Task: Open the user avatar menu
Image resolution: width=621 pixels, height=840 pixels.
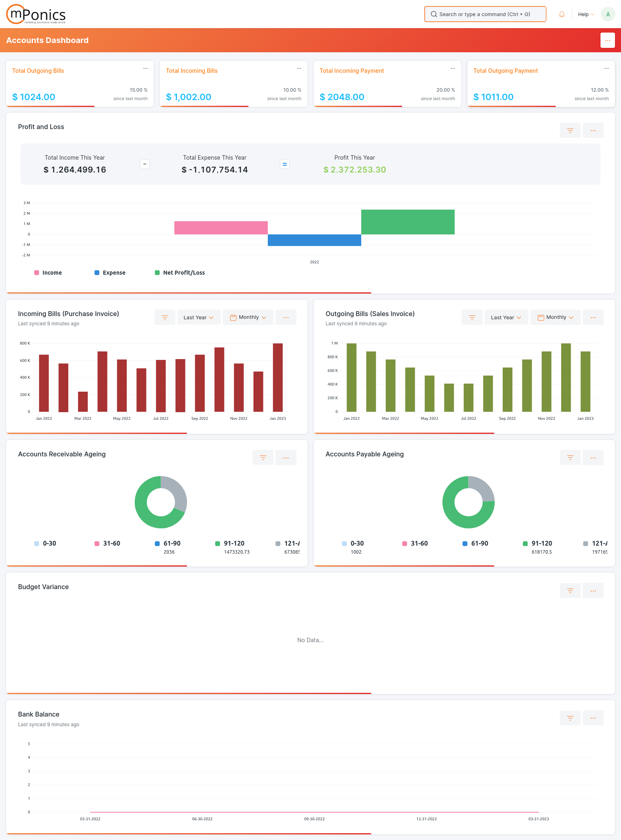Action: point(608,14)
